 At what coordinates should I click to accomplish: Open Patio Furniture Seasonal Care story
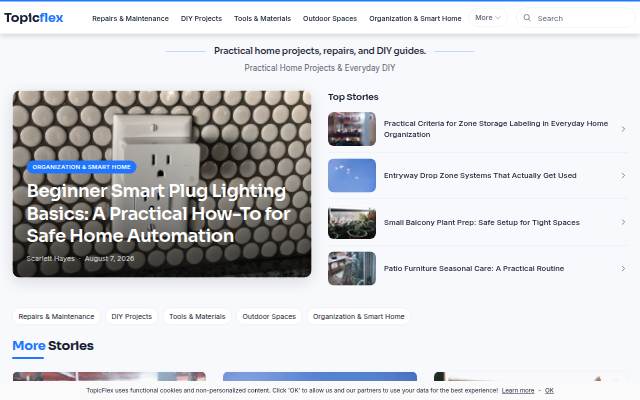click(474, 269)
